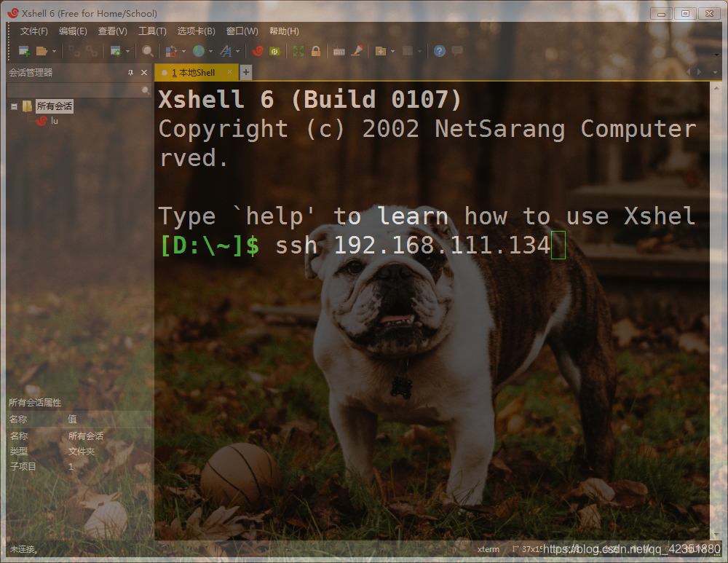Focus the session manager search field
The width and height of the screenshot is (728, 563).
(x=74, y=90)
